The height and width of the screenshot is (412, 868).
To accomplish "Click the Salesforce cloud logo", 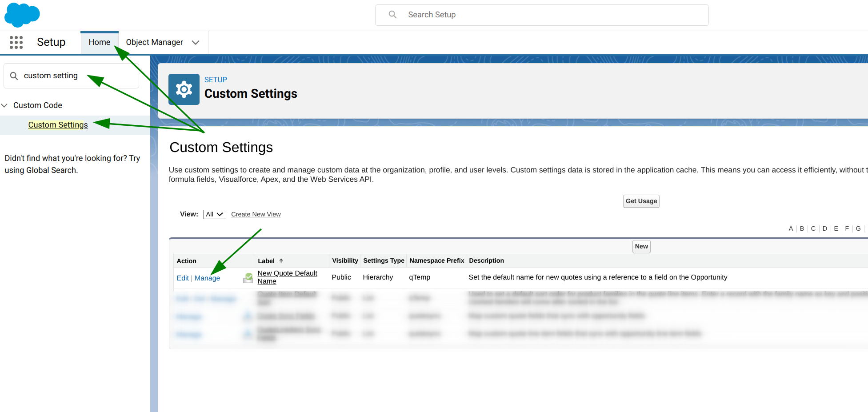I will point(22,15).
